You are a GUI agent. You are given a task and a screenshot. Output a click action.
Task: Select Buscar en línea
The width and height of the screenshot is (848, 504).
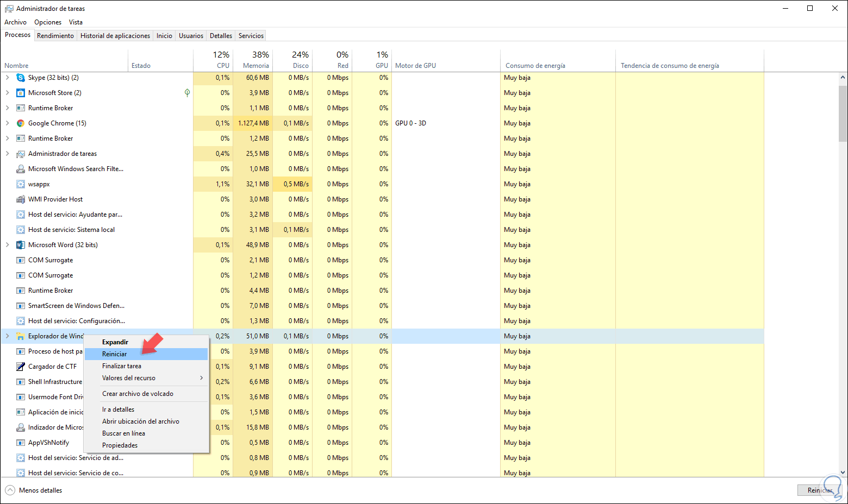pyautogui.click(x=146, y=433)
